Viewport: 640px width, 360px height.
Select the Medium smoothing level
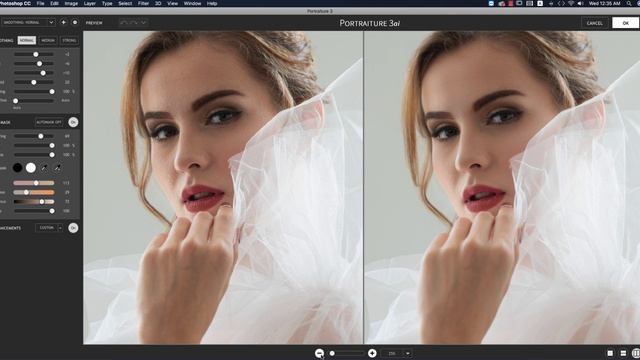coord(48,40)
